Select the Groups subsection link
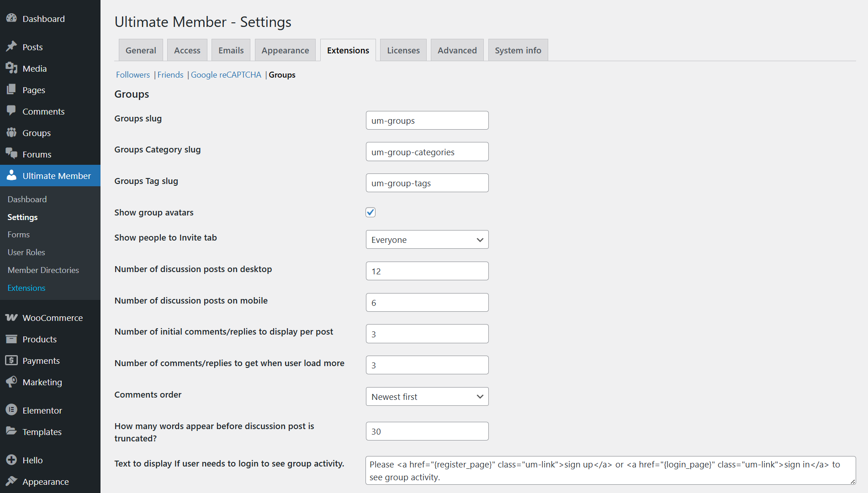This screenshot has width=868, height=493. pos(282,75)
